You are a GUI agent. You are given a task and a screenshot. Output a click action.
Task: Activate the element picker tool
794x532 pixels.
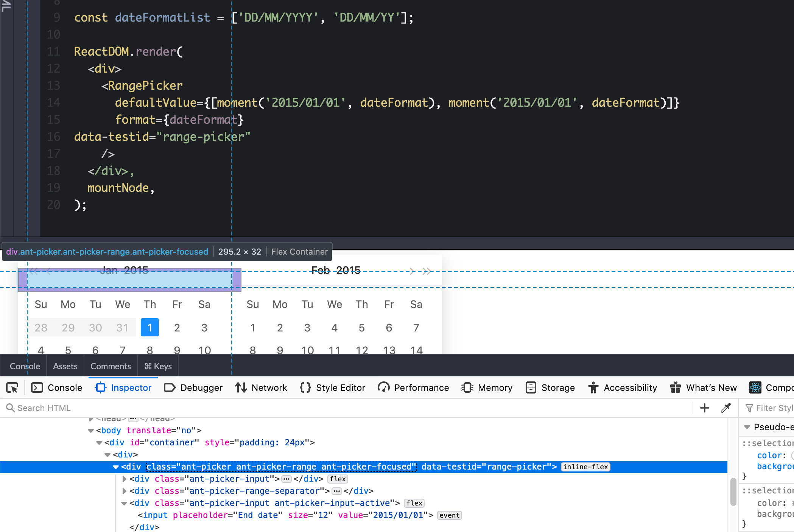(12, 387)
